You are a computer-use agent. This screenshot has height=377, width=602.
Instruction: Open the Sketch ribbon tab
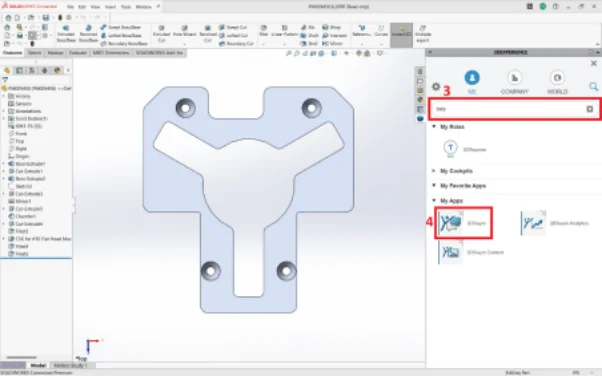[35, 53]
